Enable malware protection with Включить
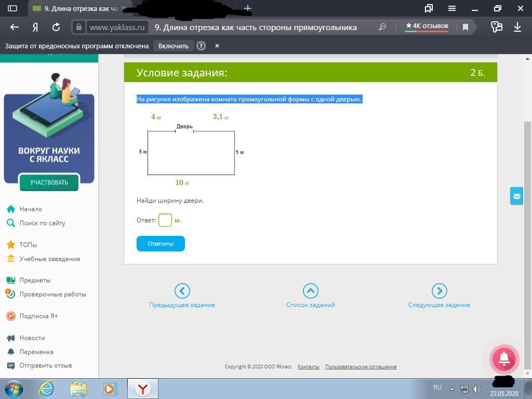This screenshot has width=532, height=399. click(x=174, y=46)
